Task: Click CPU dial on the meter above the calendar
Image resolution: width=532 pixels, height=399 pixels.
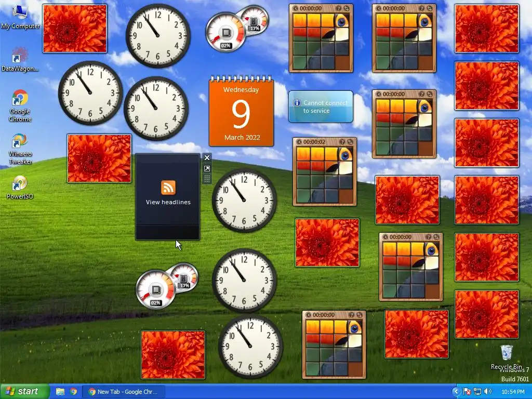Action: click(225, 33)
